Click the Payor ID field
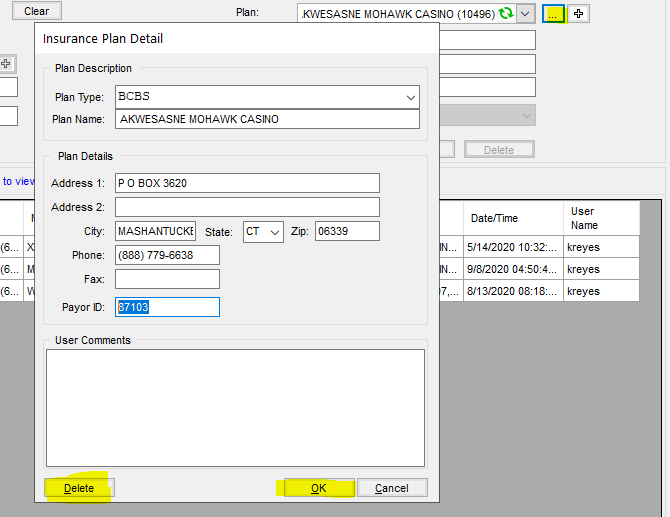 (168, 307)
